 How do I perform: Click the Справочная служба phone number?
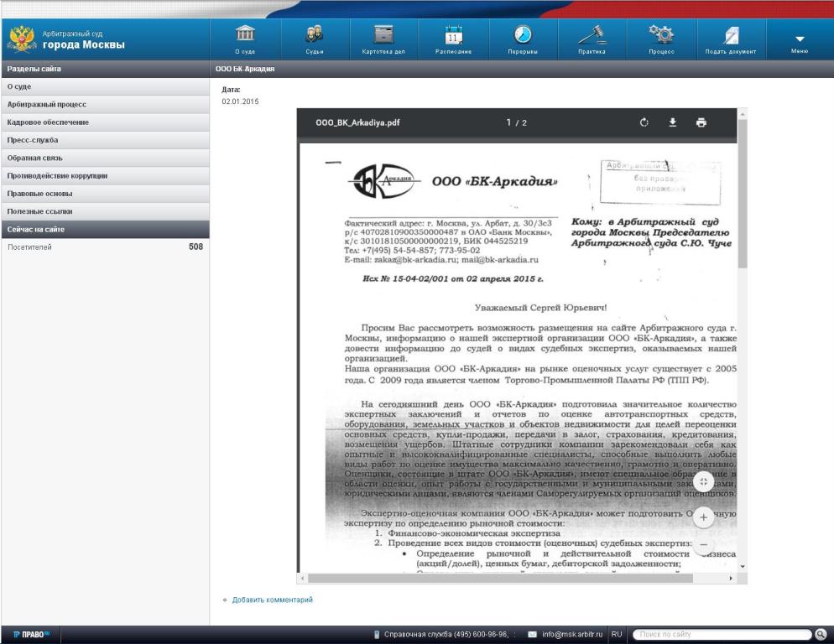(482, 634)
